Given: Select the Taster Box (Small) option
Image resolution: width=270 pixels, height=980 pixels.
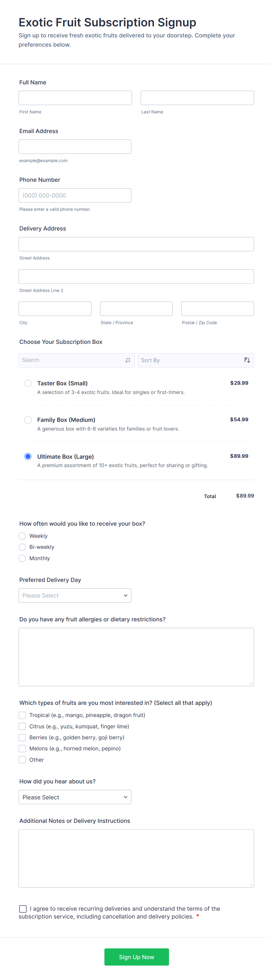Looking at the screenshot, I should coord(28,383).
